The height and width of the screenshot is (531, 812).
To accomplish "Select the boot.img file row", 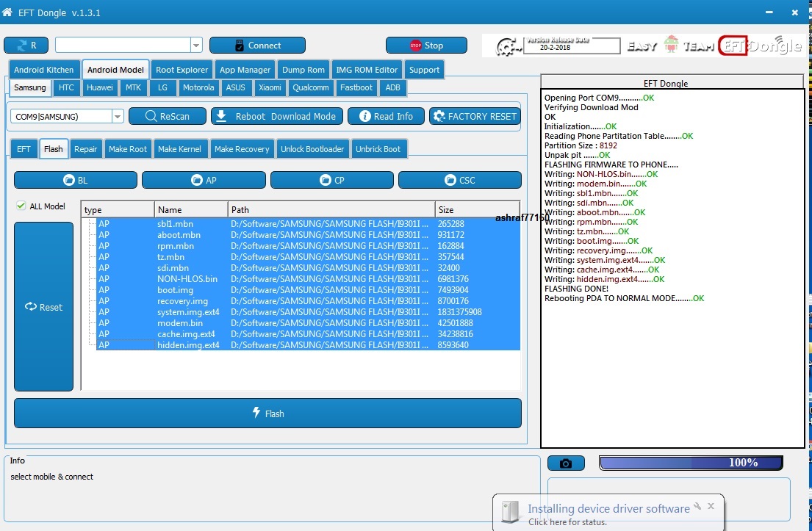I will (308, 290).
